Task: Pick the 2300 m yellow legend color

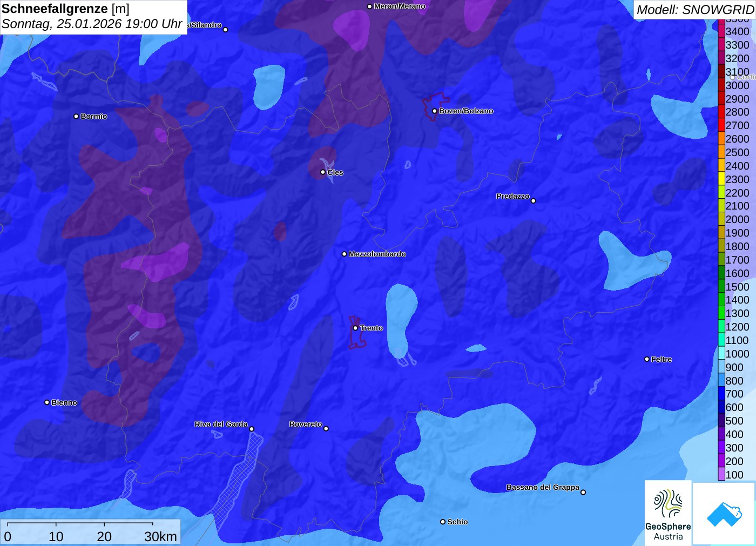Action: [x=721, y=179]
